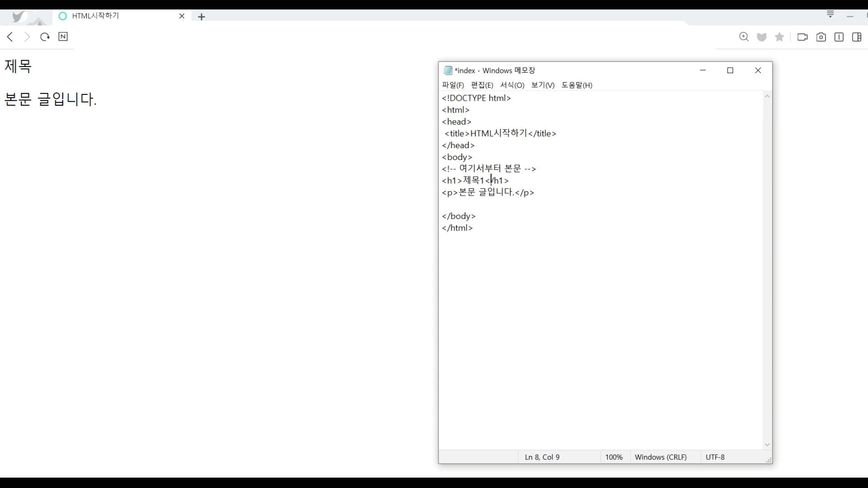The image size is (868, 488).
Task: Open the 보기(V) menu
Action: 542,85
